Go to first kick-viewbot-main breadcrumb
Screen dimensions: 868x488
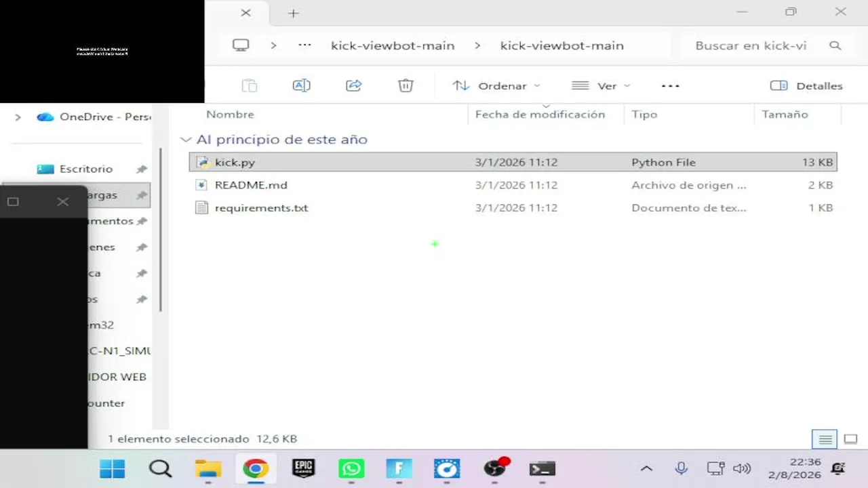393,45
